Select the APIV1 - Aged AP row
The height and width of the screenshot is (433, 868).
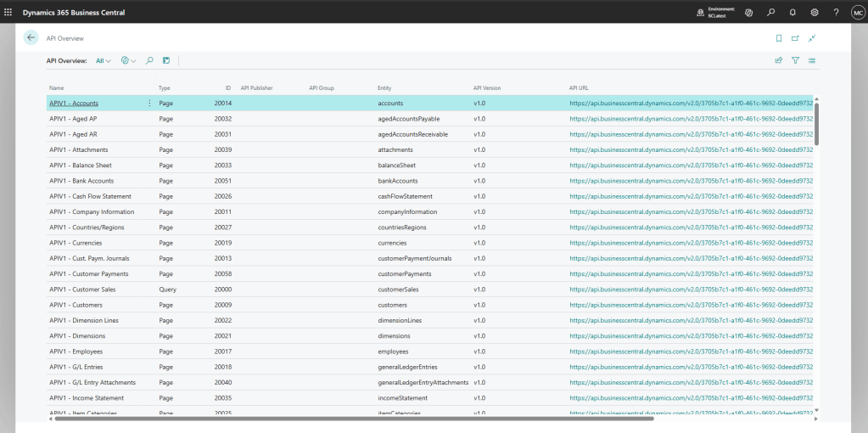[x=429, y=119]
